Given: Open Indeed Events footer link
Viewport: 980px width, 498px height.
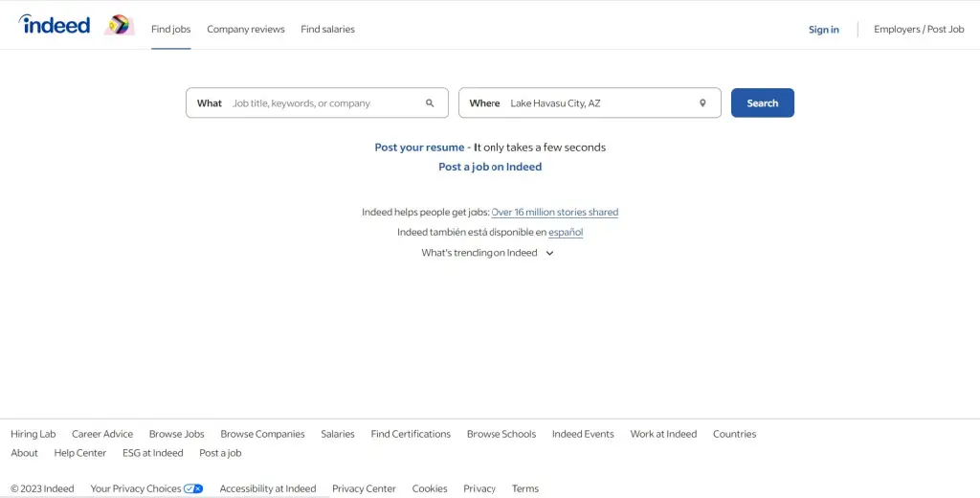Looking at the screenshot, I should click(x=583, y=434).
